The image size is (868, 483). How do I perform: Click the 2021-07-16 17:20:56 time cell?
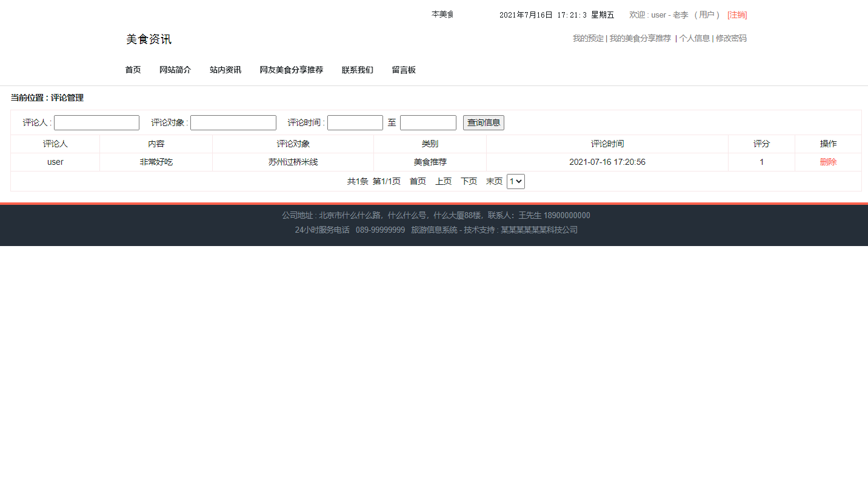(607, 162)
